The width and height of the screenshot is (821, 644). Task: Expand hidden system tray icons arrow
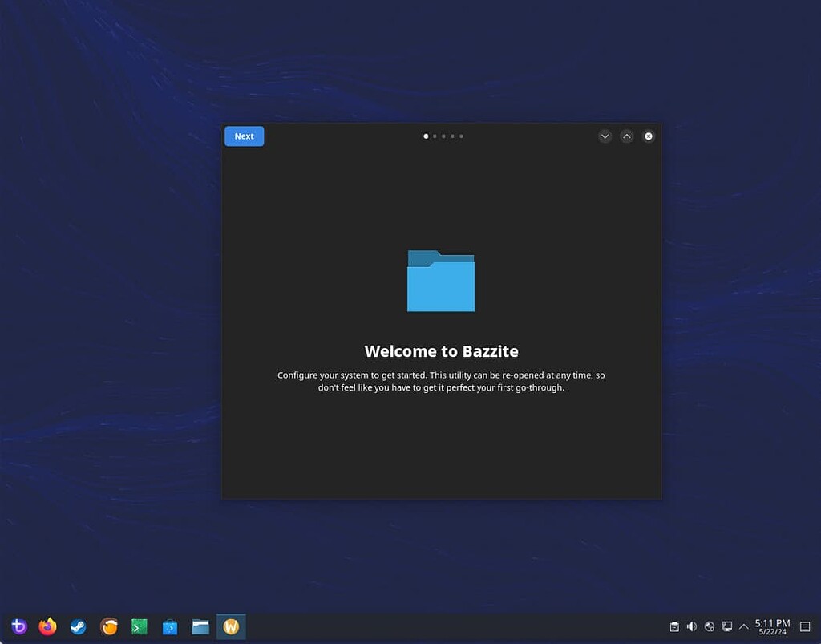tap(744, 626)
